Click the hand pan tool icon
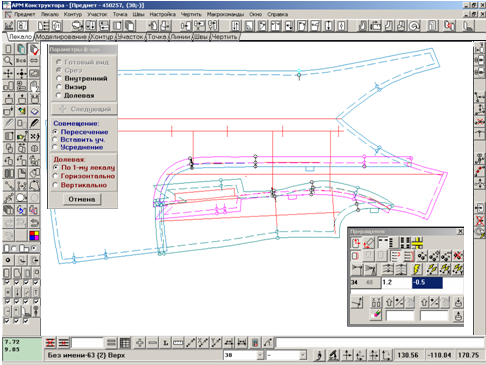 (34, 86)
